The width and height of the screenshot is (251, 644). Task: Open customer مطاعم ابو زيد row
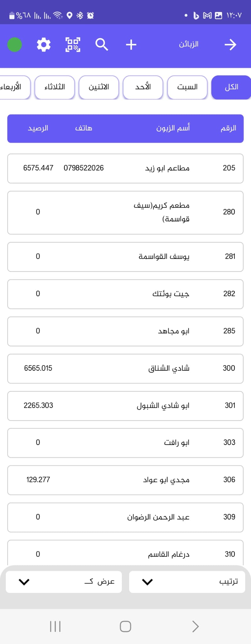click(x=125, y=168)
